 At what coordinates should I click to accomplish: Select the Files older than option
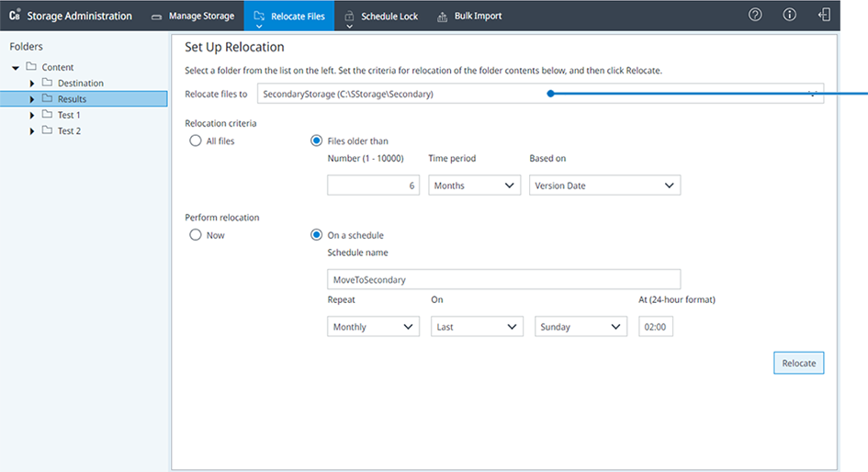click(317, 141)
